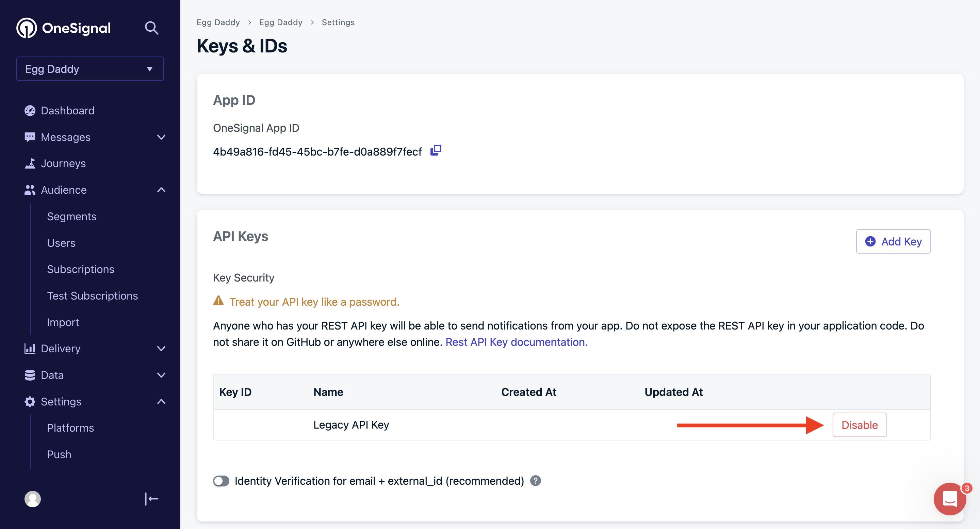Click the Add Key button
The height and width of the screenshot is (529, 980).
click(893, 241)
